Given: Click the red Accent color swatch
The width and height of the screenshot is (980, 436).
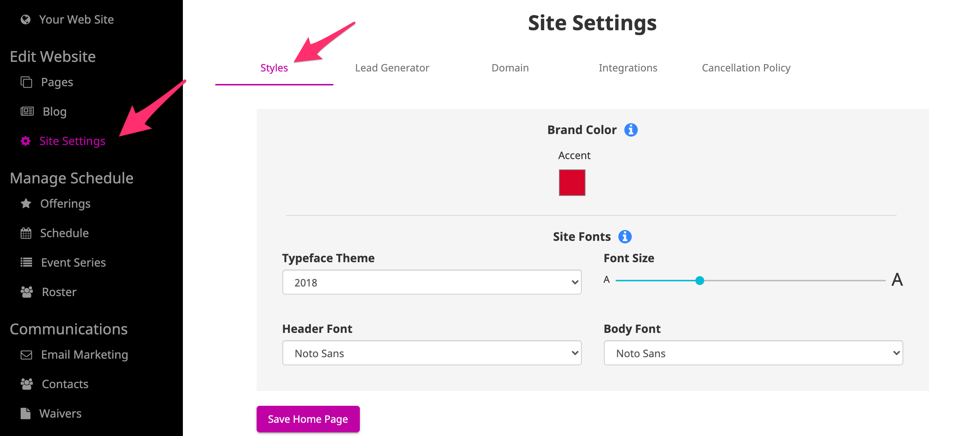Looking at the screenshot, I should pyautogui.click(x=572, y=182).
